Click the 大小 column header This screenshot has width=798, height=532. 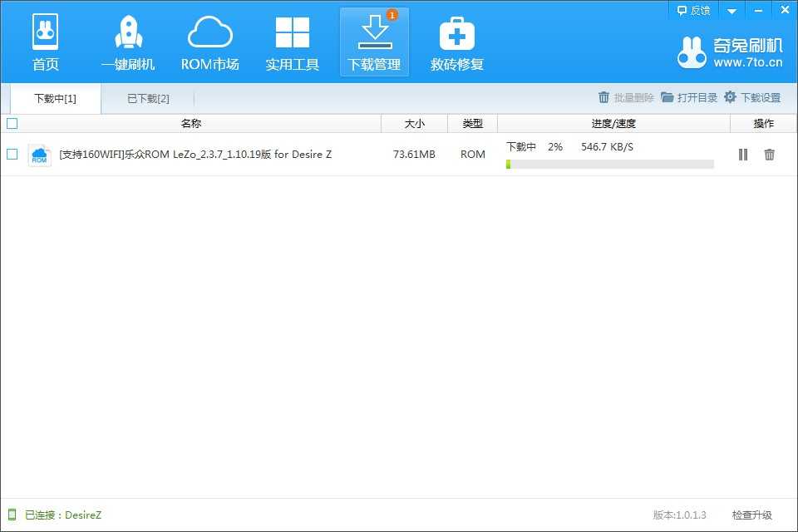click(414, 123)
